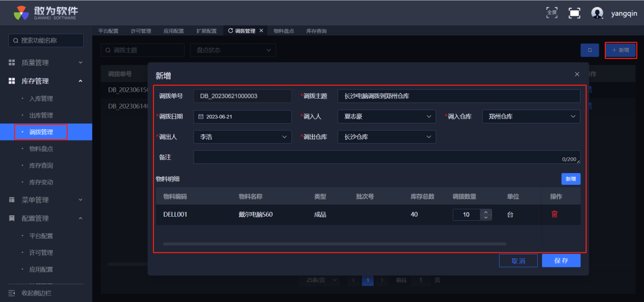644x302 pixels.
Task: Switch to the 扩展配置 tab
Action: pyautogui.click(x=206, y=31)
